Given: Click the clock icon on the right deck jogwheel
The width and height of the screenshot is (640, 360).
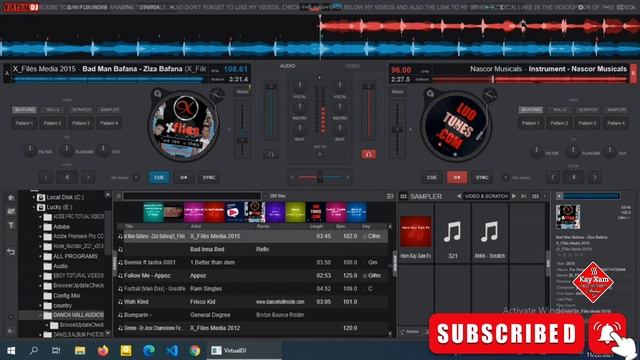Looking at the screenshot, I should tap(489, 95).
